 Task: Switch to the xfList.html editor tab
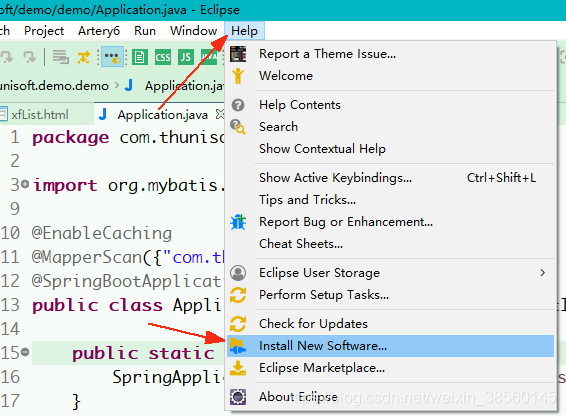[x=39, y=115]
